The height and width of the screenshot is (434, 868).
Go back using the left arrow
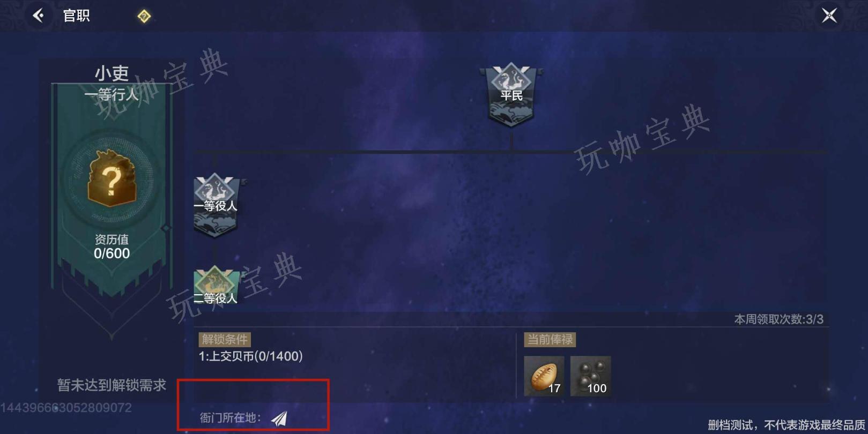39,16
